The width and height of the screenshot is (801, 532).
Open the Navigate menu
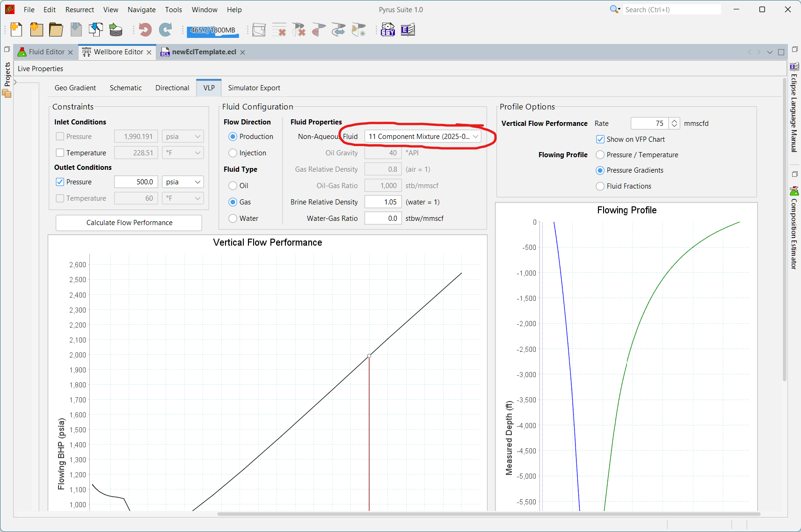(x=142, y=10)
